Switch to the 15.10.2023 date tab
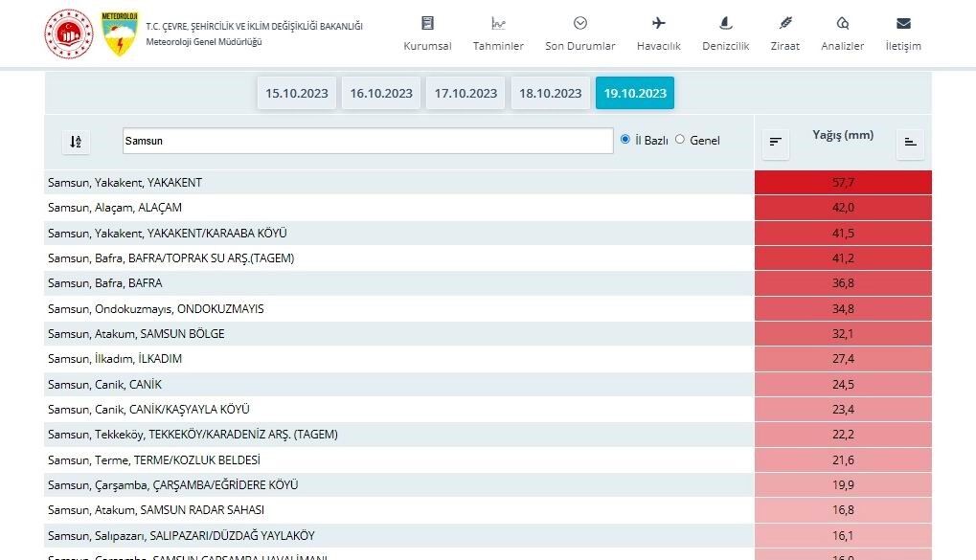This screenshot has width=976, height=560. pos(297,93)
